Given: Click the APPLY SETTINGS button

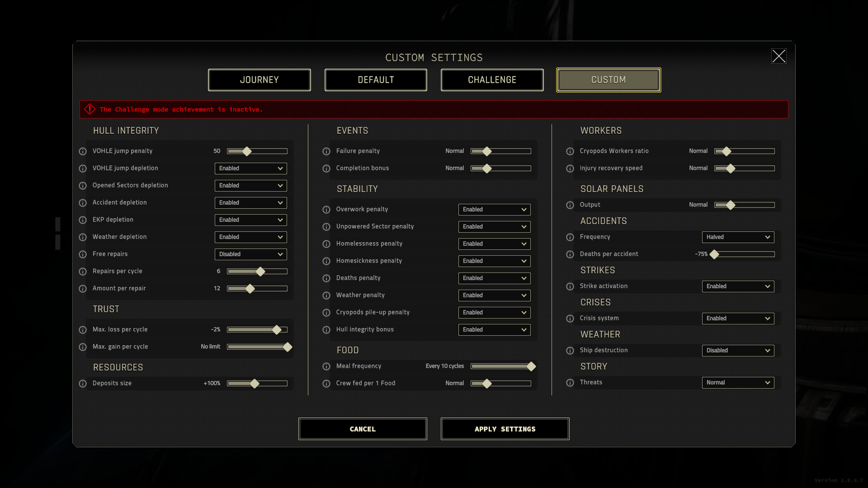Looking at the screenshot, I should point(505,429).
